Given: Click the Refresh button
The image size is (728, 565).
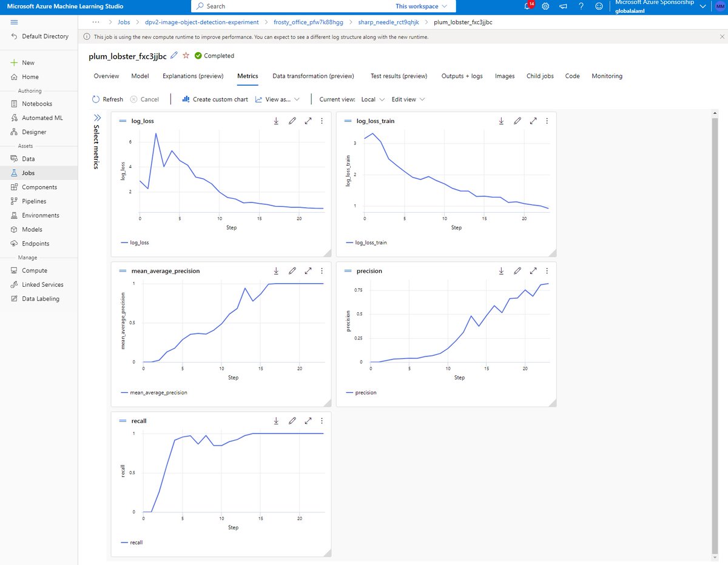Looking at the screenshot, I should coord(107,99).
